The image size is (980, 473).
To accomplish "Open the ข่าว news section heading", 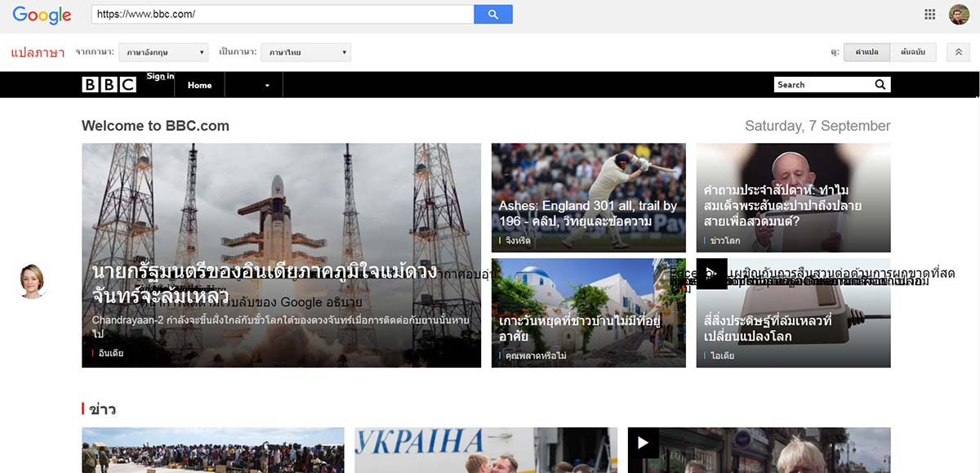I will (102, 409).
